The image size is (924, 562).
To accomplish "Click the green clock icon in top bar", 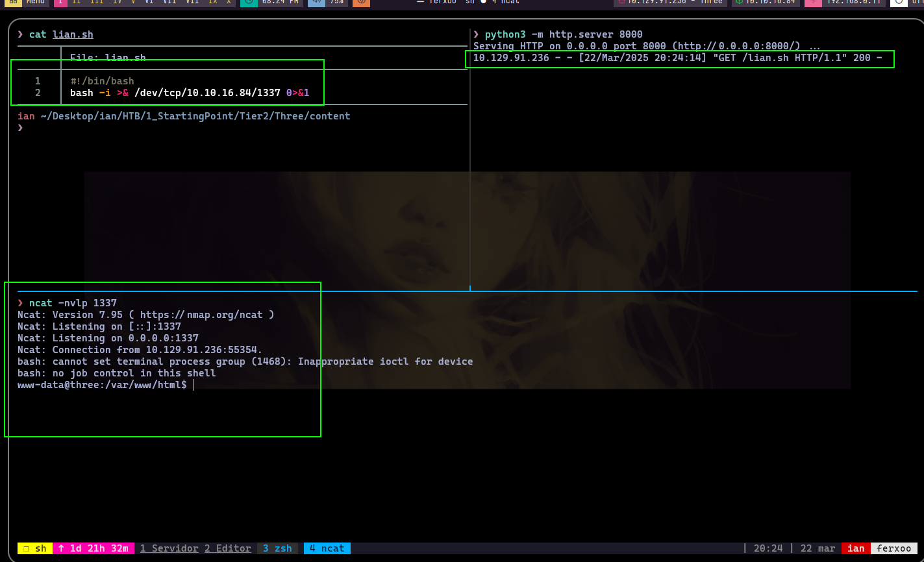I will [x=248, y=2].
